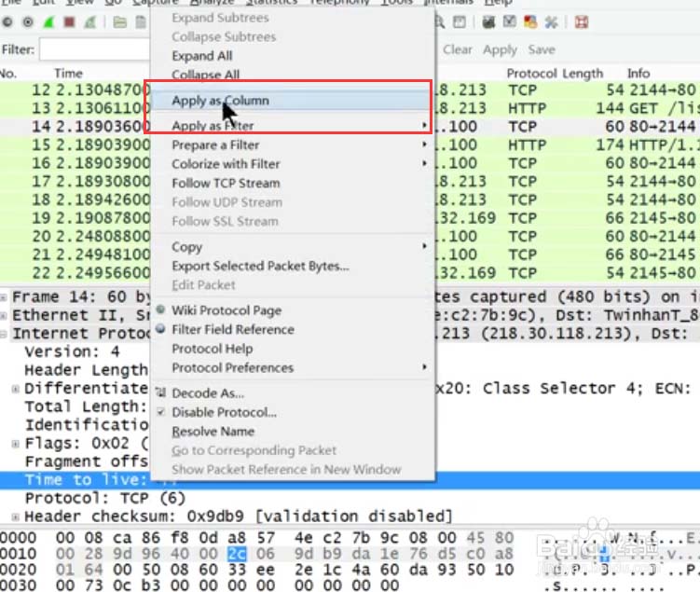This screenshot has height=592, width=700.
Task: Click the red lifebuoy help icon in toolbar
Action: [581, 22]
